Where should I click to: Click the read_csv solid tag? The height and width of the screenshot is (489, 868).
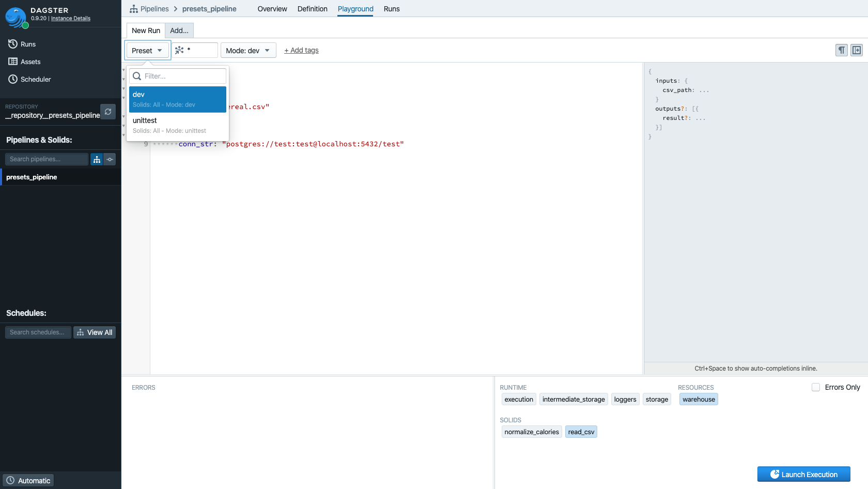[x=581, y=432]
